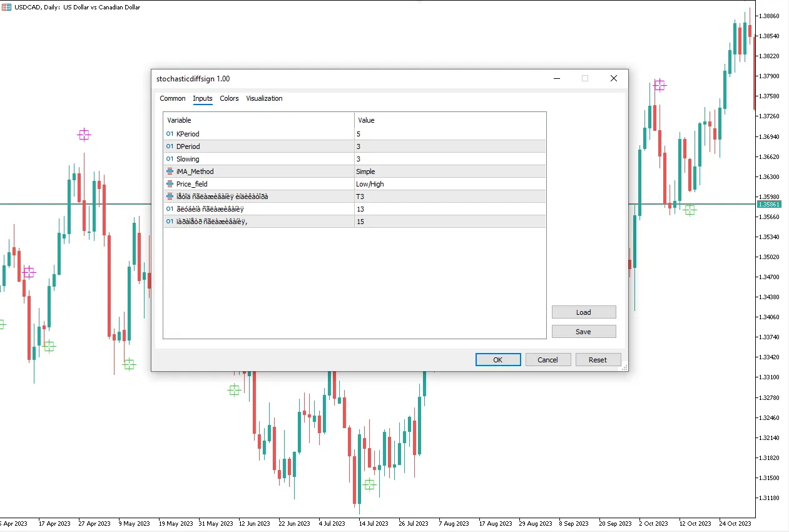Image resolution: width=789 pixels, height=532 pixels.
Task: Click the integer type icon beside Slowing
Action: tap(170, 159)
